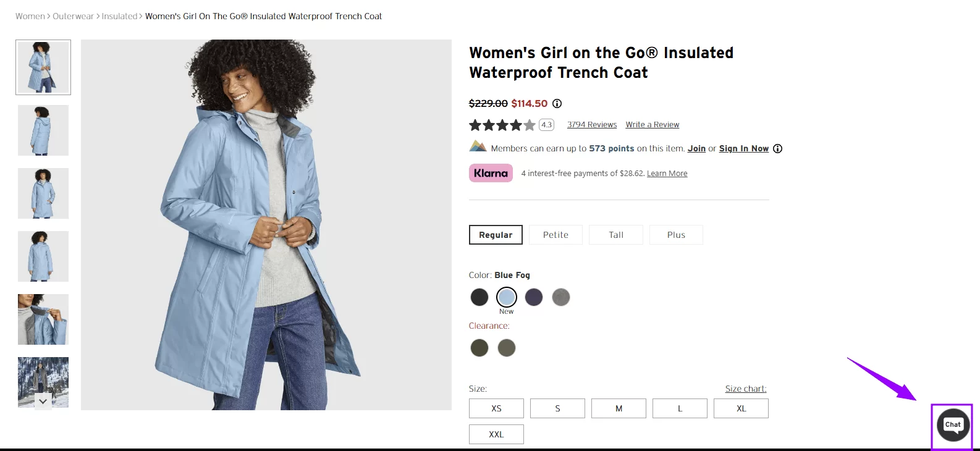
Task: Choose size M
Action: coord(618,408)
